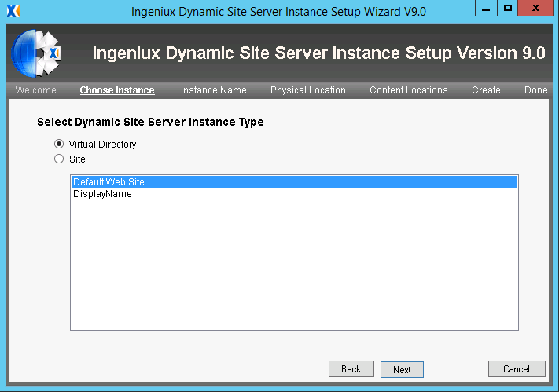The width and height of the screenshot is (559, 392).
Task: Select the Virtual Directory radio button
Action: (59, 144)
